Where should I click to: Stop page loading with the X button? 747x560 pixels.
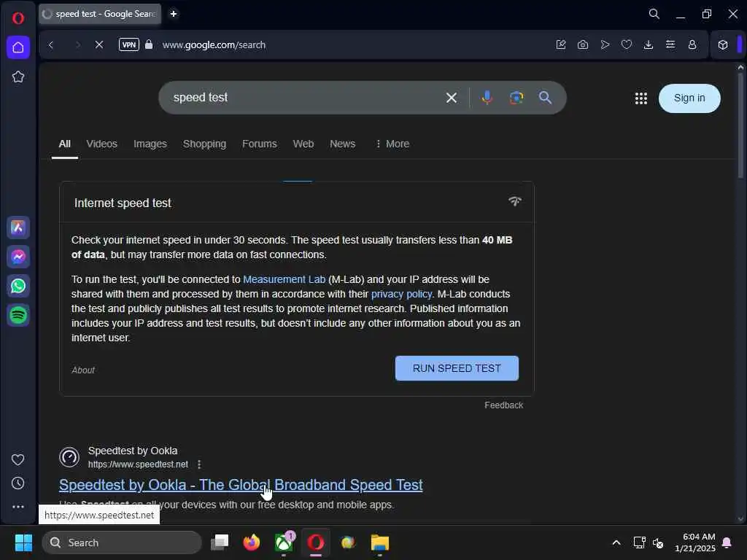click(99, 44)
